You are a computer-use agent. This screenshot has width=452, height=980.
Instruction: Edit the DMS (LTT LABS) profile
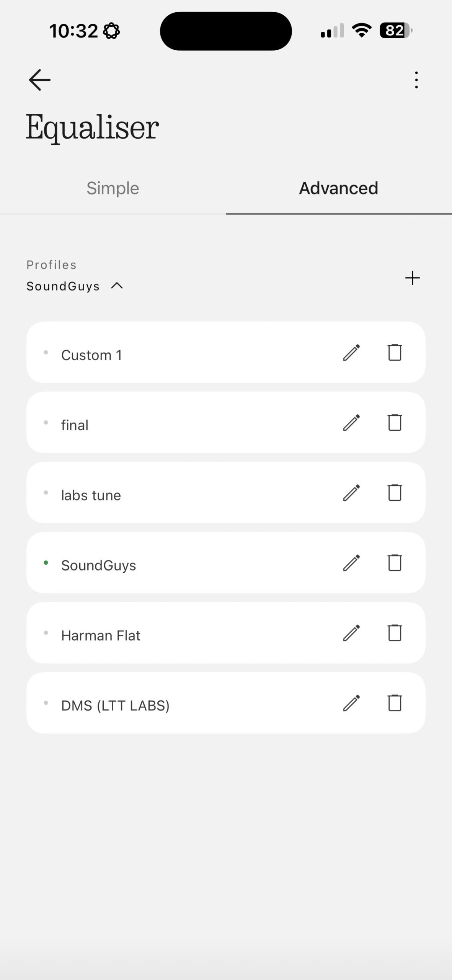(351, 703)
